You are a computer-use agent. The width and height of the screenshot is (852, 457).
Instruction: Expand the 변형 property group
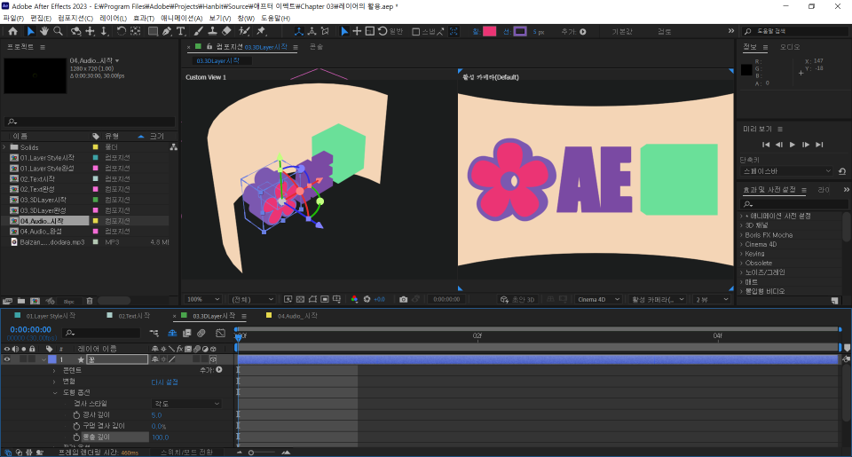54,381
